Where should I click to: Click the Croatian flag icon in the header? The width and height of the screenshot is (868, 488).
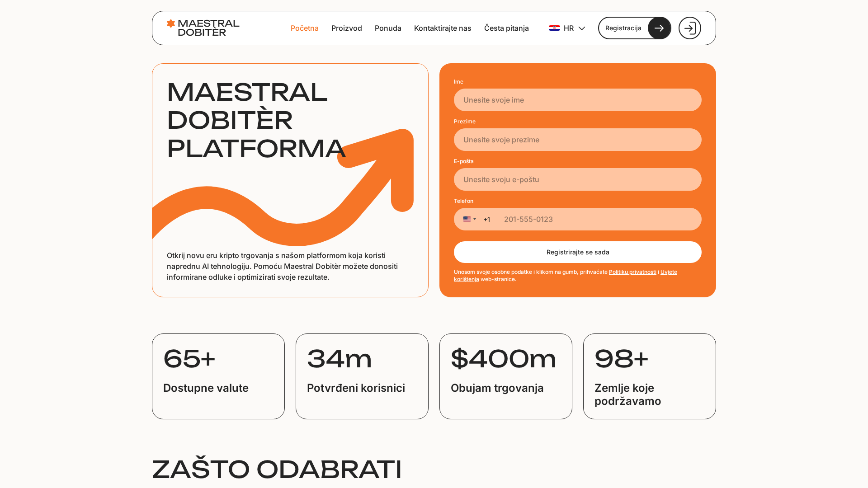click(x=554, y=28)
